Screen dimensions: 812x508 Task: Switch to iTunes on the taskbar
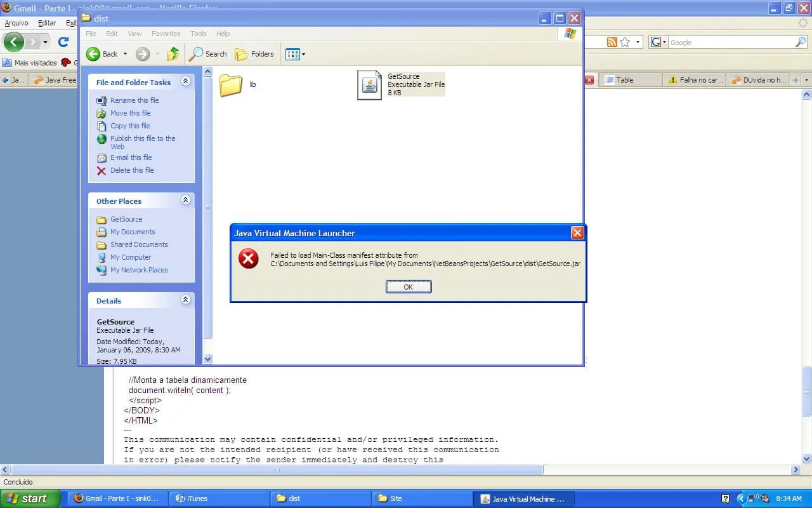pyautogui.click(x=219, y=498)
